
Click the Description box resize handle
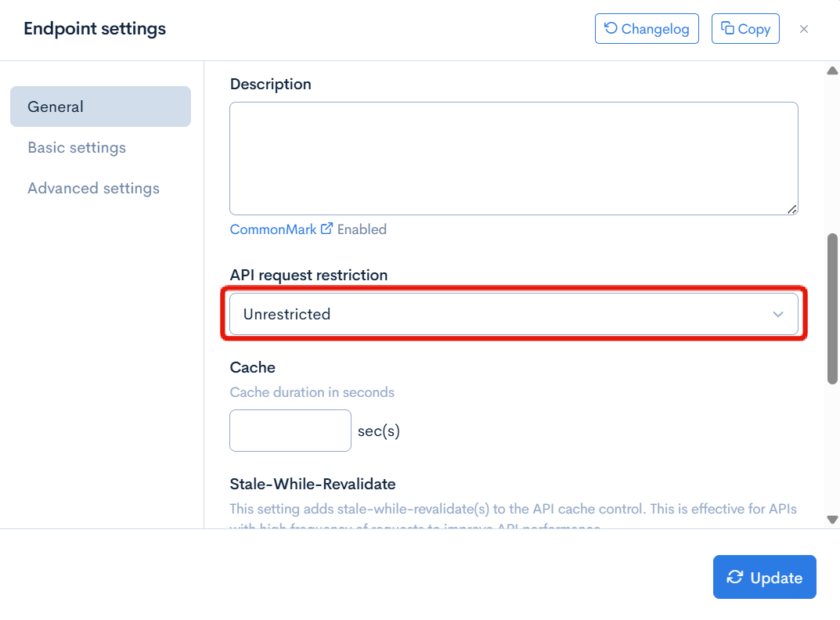(791, 209)
